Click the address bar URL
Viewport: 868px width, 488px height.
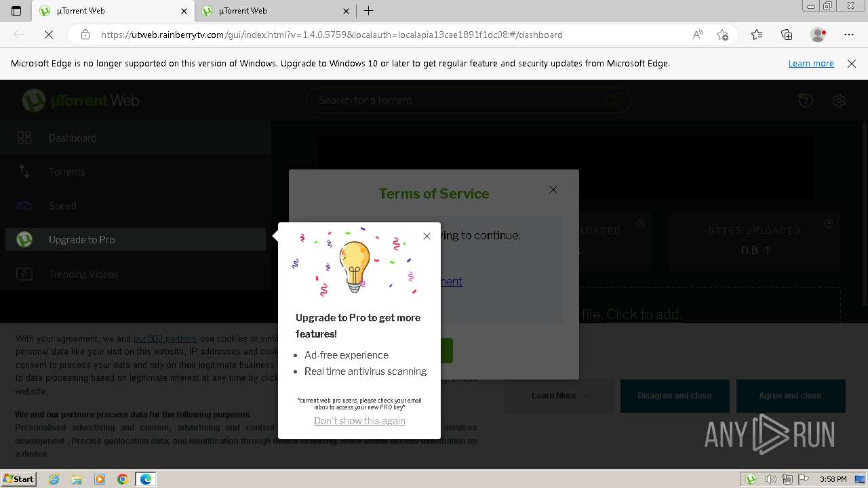pos(332,35)
